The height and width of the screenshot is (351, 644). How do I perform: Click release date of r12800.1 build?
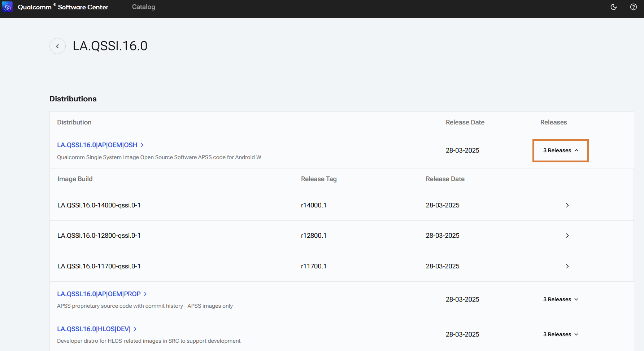coord(443,236)
